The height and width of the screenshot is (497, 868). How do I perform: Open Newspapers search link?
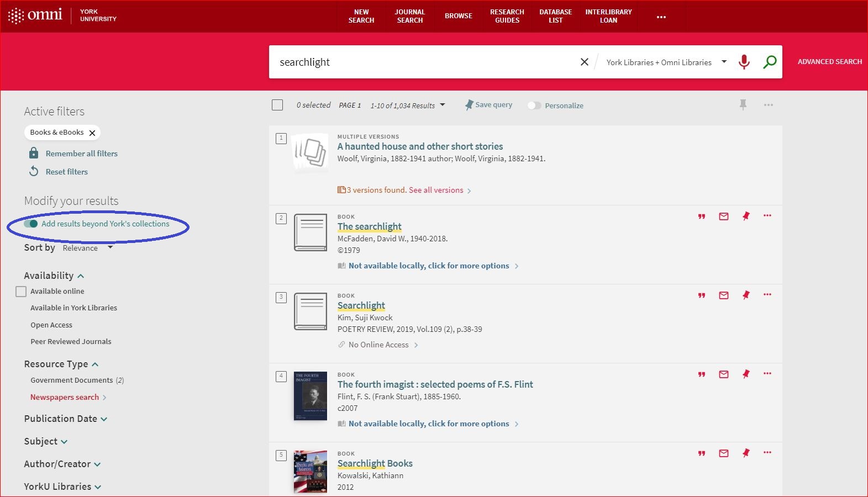pos(65,397)
